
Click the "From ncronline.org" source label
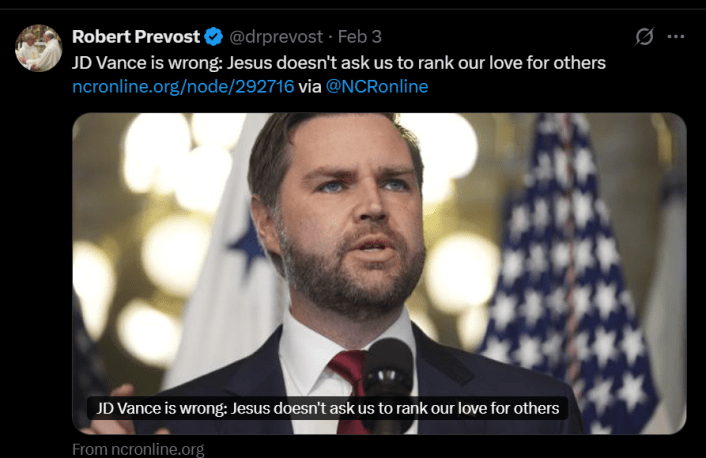click(138, 449)
